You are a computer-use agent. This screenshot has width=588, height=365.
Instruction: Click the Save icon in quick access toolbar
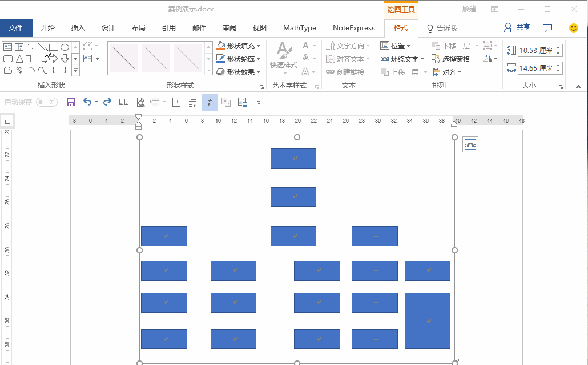point(71,102)
